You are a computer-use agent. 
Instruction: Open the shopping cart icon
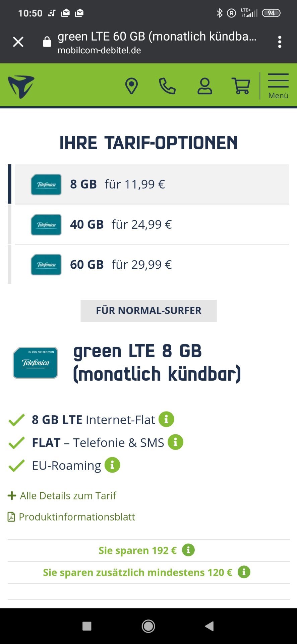[241, 86]
